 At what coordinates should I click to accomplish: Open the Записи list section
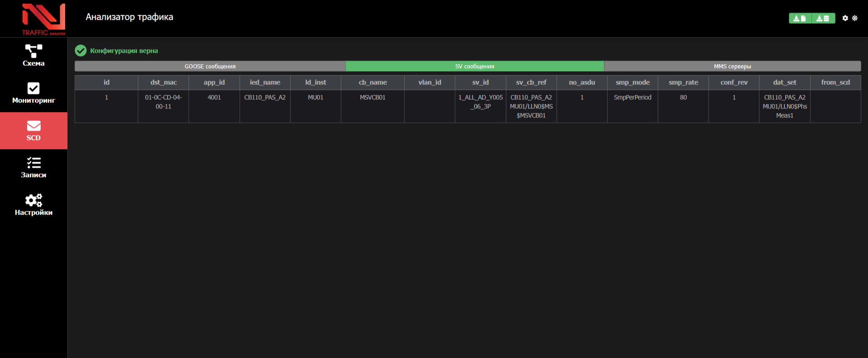(x=33, y=168)
